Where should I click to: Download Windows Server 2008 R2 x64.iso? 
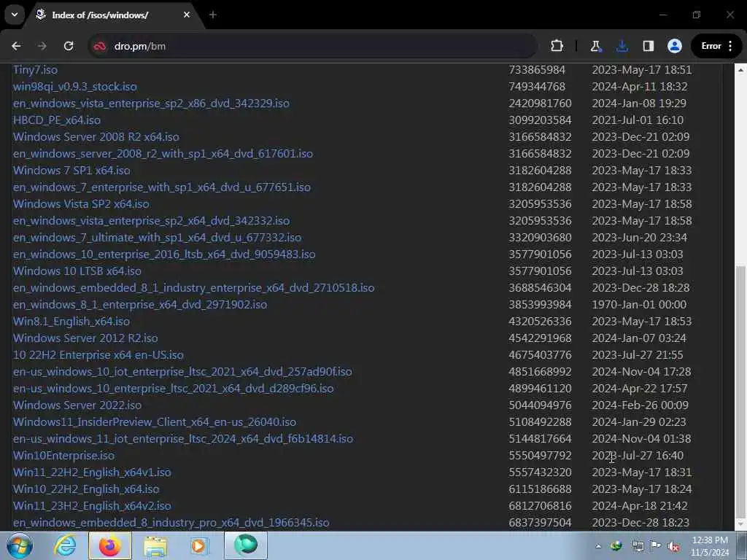(96, 137)
